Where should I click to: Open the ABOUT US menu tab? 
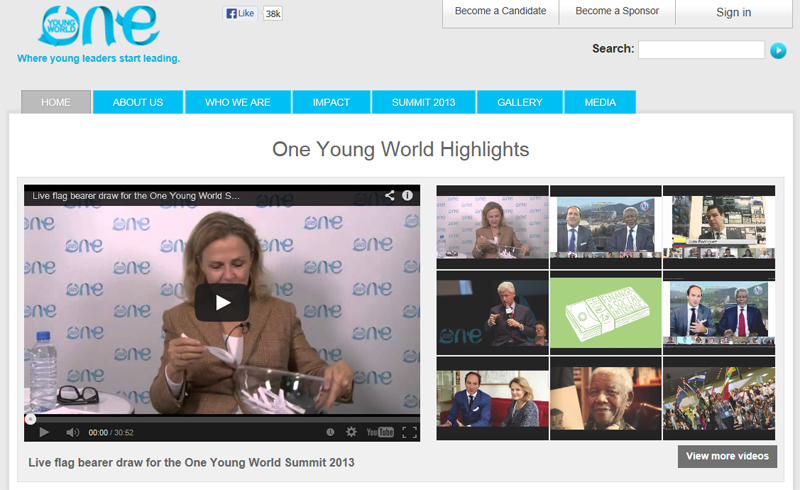coord(138,102)
